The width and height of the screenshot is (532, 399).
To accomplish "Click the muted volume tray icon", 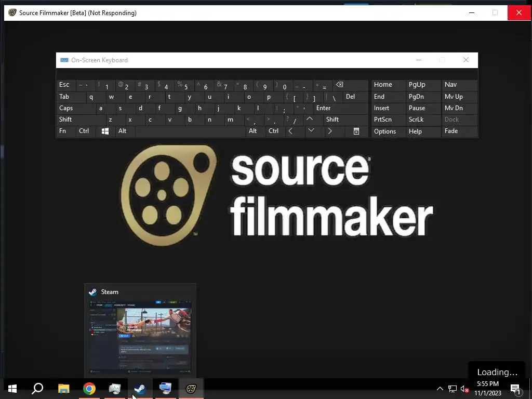I will pyautogui.click(x=464, y=389).
